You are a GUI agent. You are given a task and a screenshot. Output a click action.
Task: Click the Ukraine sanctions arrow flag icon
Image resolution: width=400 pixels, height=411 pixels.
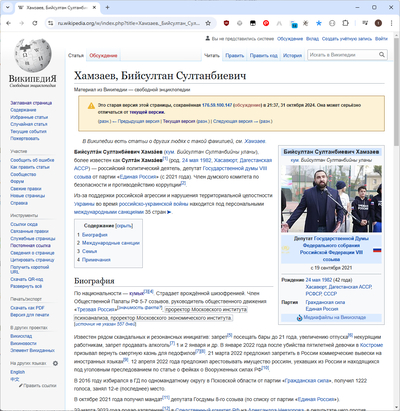pyautogui.click(x=169, y=212)
